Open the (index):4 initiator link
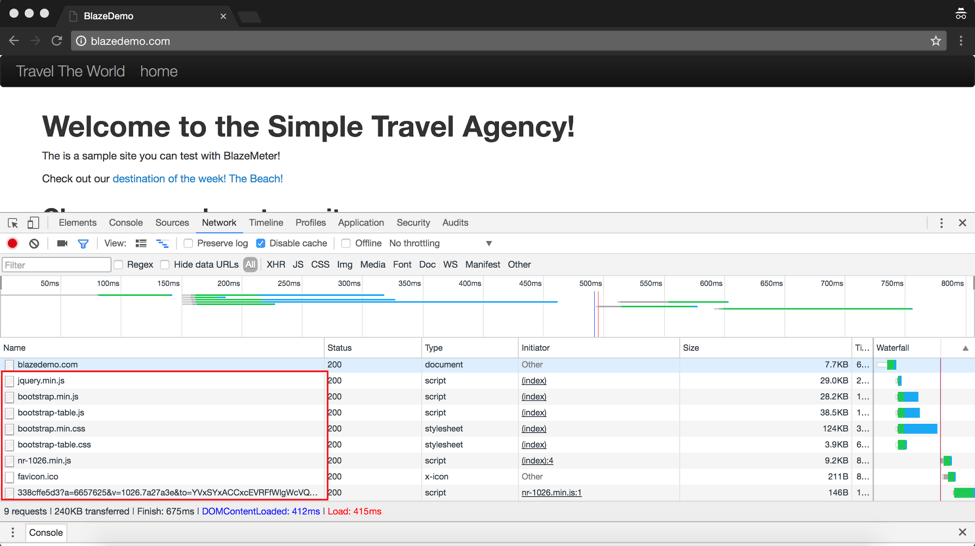 (x=537, y=461)
